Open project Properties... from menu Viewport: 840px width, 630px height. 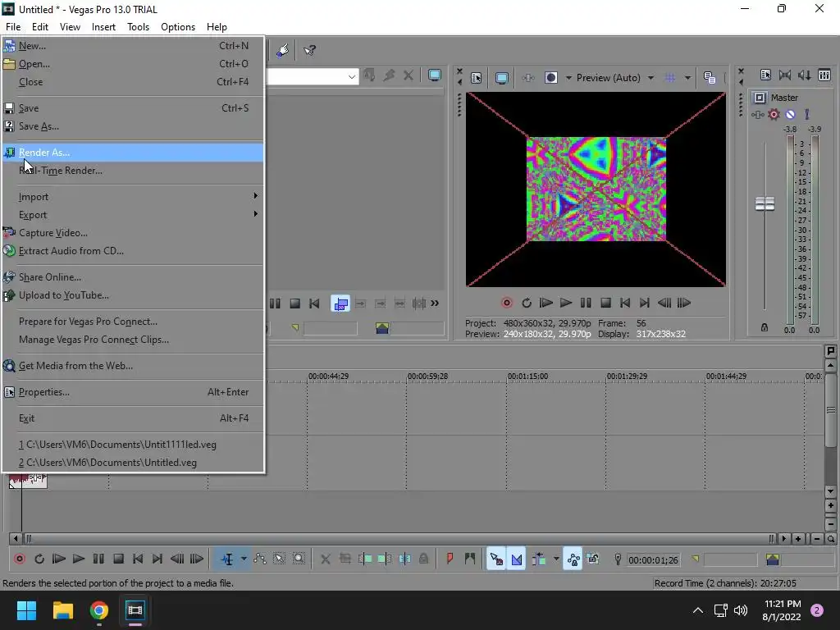point(132,392)
